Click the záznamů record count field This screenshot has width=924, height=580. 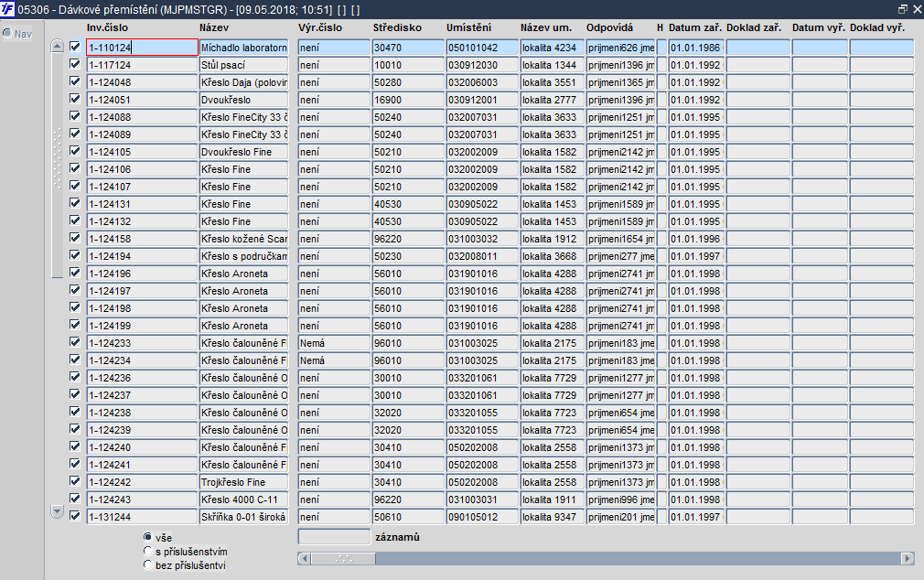click(334, 536)
